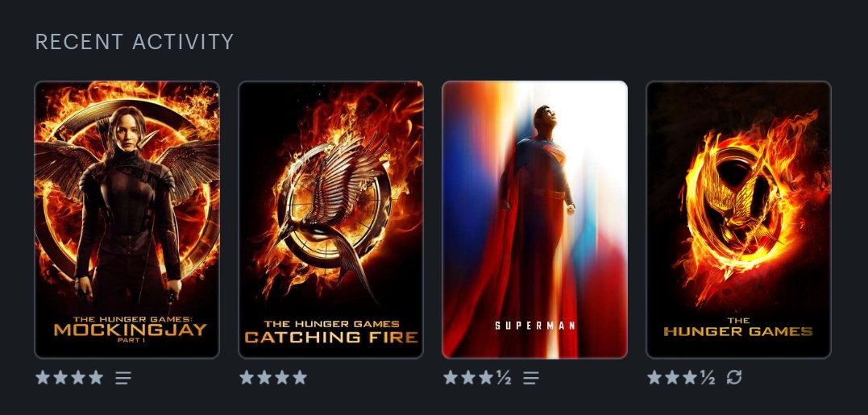Click the rewatch arrows icon under The Hunger Games
The image size is (868, 415).
tap(734, 377)
